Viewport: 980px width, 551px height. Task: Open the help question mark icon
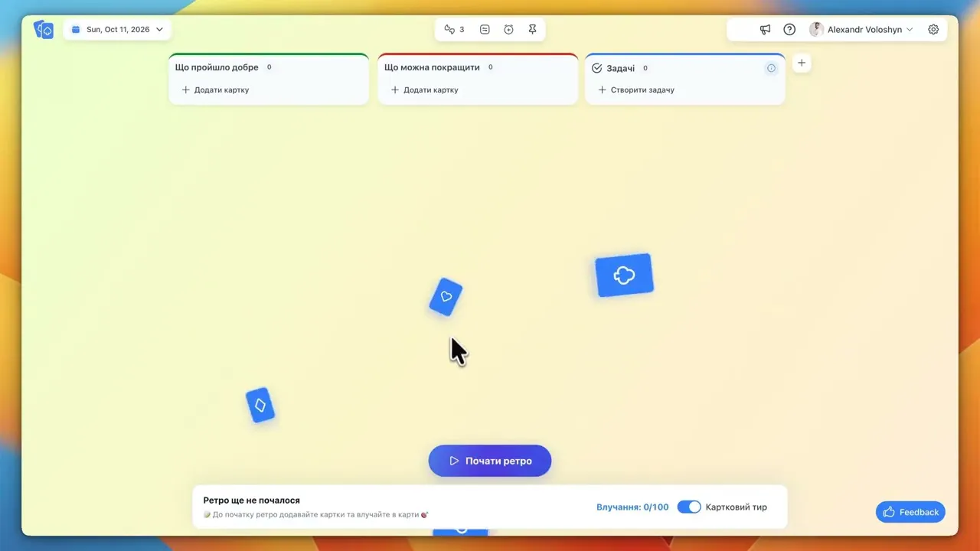[789, 30]
